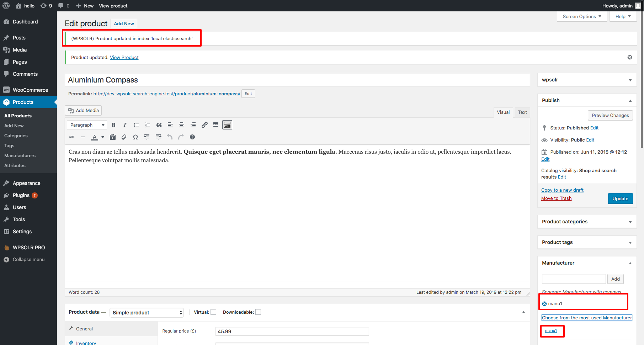Collapse the Manufacturer metabox
Viewport: 644px width, 345px height.
point(630,263)
